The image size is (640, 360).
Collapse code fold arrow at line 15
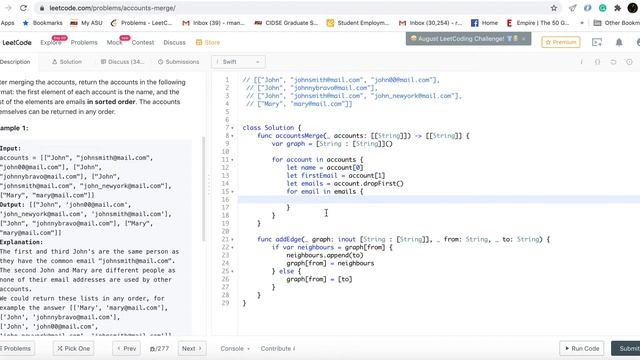pyautogui.click(x=233, y=191)
